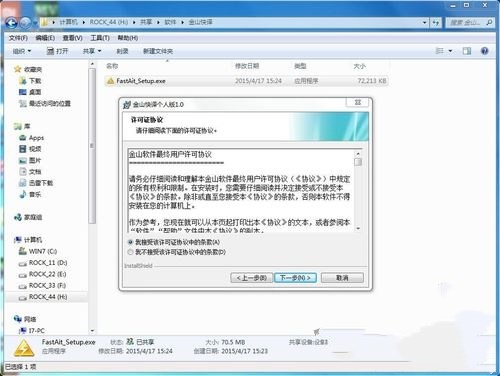The width and height of the screenshot is (500, 376).
Task: Open the 帮助(H) menu
Action: click(x=128, y=38)
